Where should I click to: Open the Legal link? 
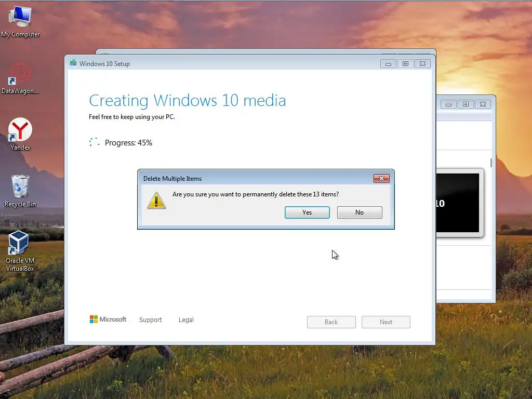[x=186, y=320]
